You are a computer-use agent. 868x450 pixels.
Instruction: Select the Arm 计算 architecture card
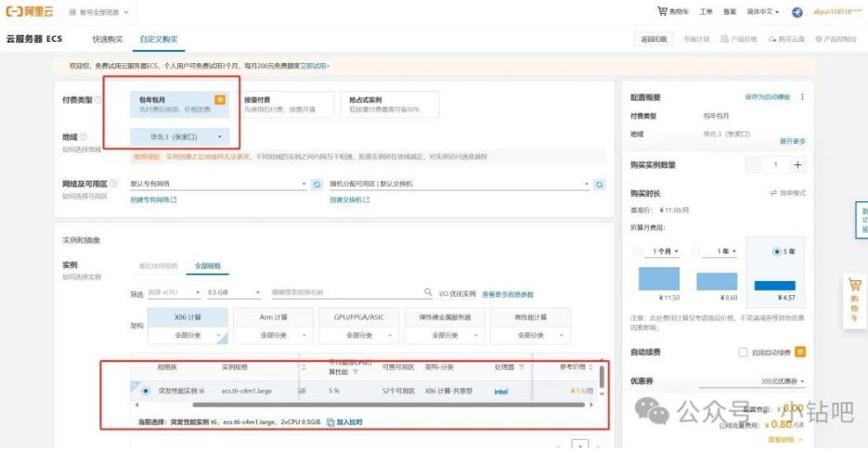click(x=273, y=317)
